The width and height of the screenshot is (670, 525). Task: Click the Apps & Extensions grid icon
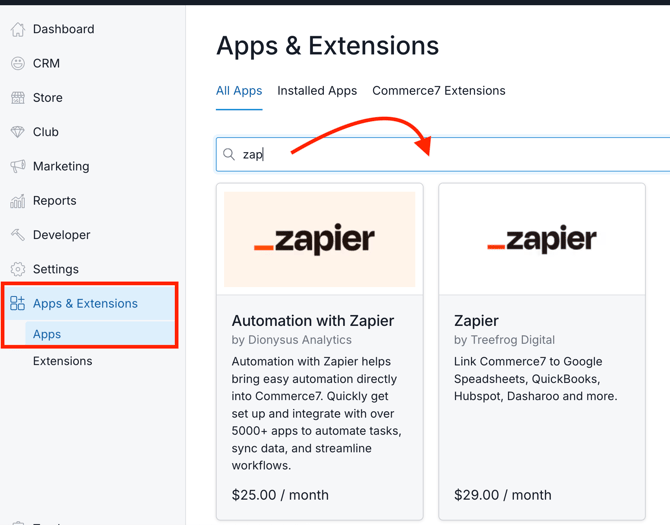coord(18,304)
